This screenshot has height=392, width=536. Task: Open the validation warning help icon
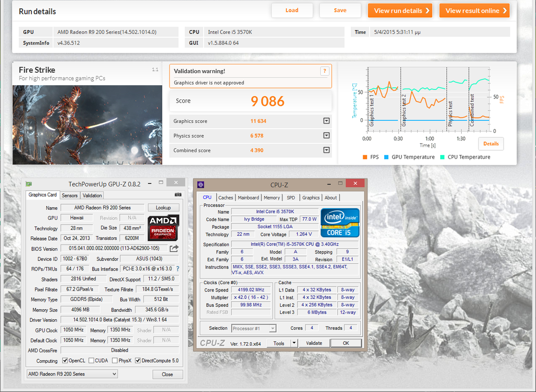pos(325,71)
